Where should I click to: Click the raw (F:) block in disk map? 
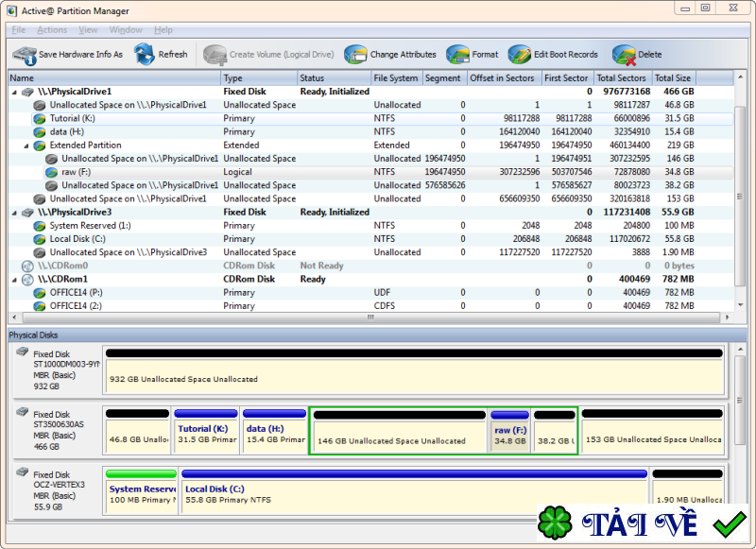click(510, 431)
